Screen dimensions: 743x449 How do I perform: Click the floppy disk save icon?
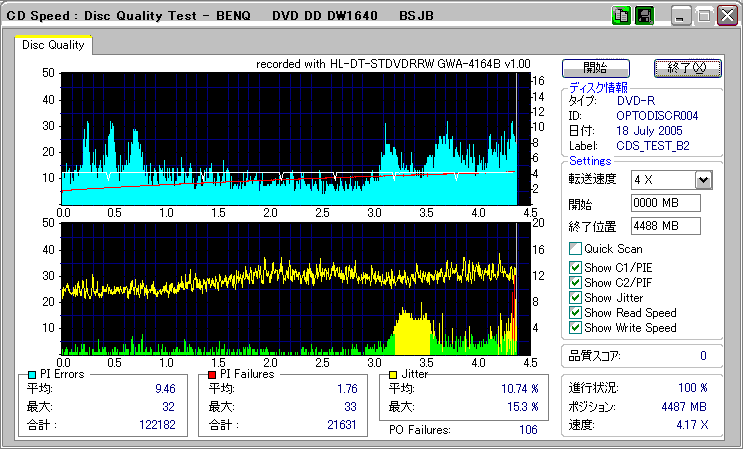tap(644, 16)
